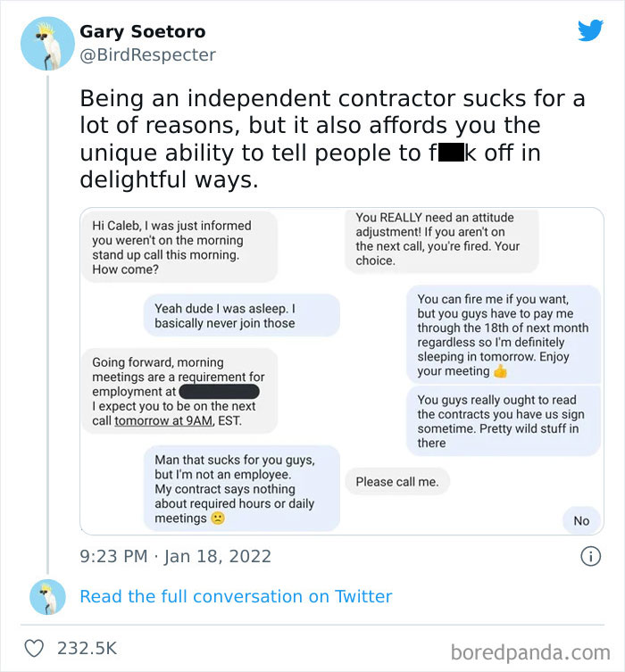625x672 pixels.
Task: Click the 232.5K likes count
Action: point(87,648)
